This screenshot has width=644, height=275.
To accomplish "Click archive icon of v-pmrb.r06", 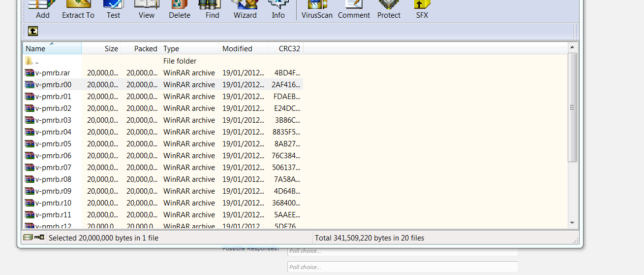I will point(30,156).
